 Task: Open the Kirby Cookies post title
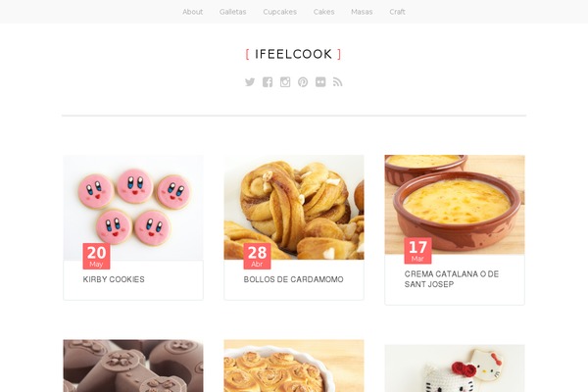click(x=114, y=279)
